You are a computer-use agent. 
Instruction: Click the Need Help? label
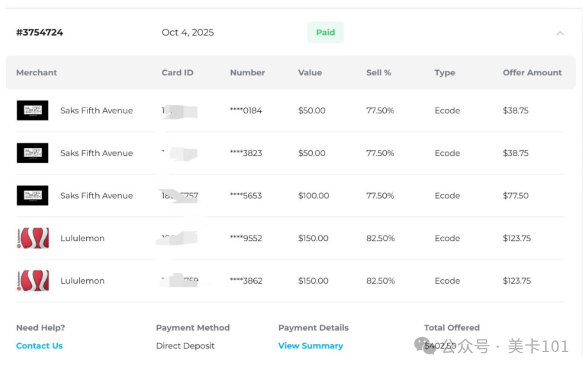point(40,328)
